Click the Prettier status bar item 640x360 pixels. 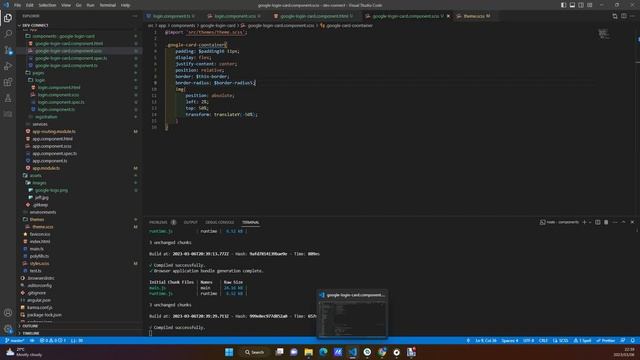606,340
